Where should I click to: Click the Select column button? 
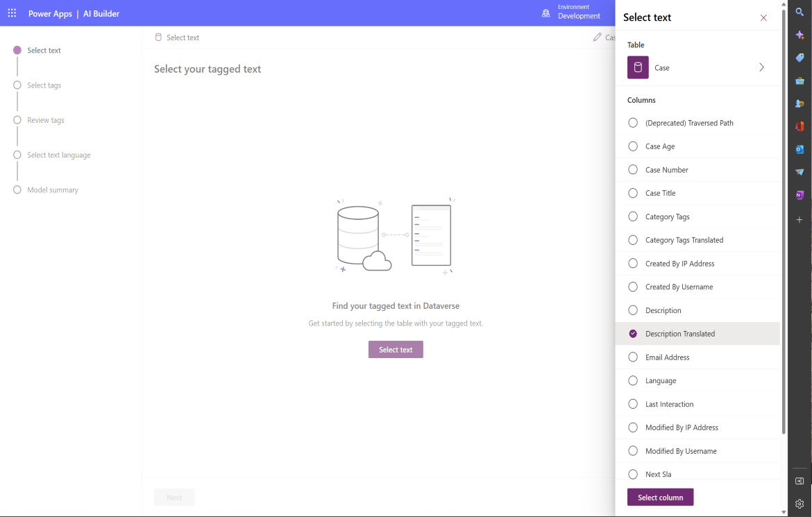pyautogui.click(x=660, y=498)
